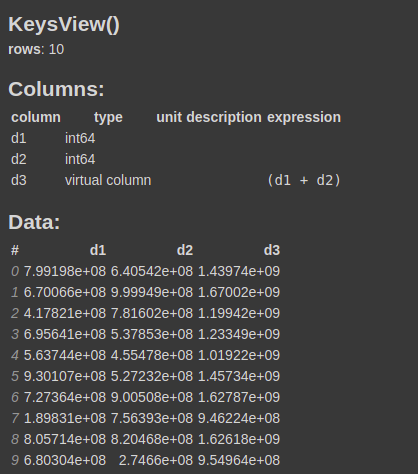Click value 5.63744e+08

tap(65, 355)
